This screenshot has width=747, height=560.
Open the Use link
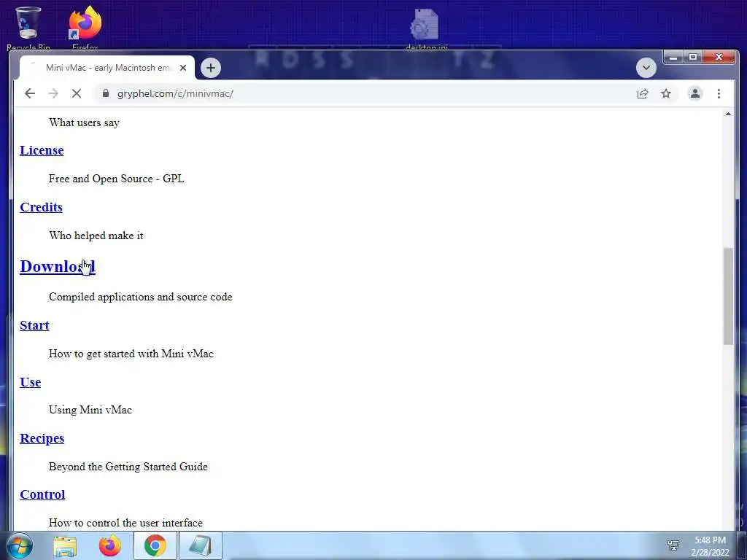tap(30, 382)
